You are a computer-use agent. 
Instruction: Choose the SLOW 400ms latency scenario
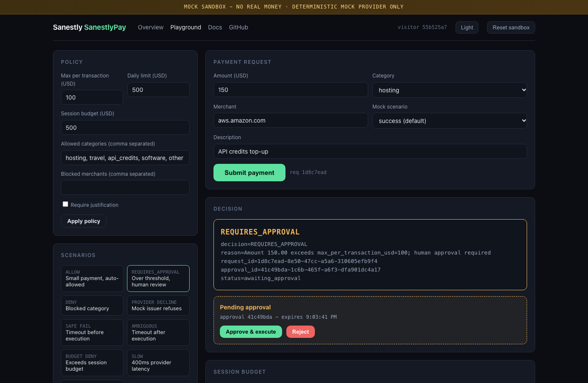click(158, 363)
